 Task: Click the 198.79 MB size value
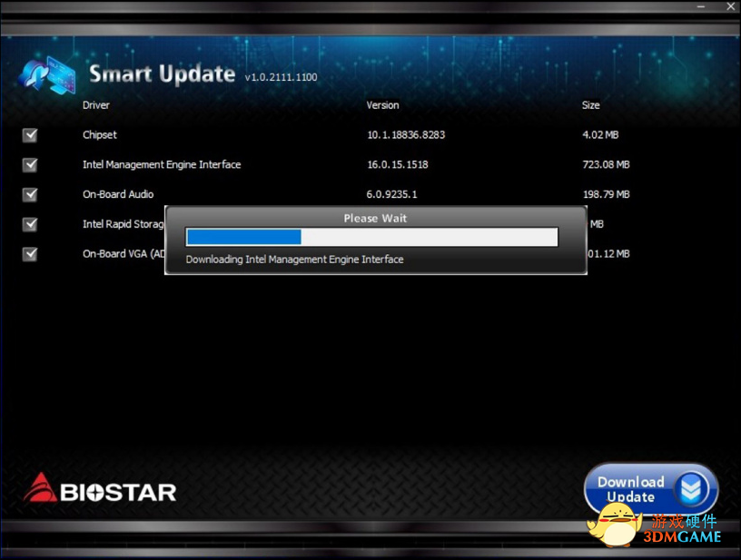point(606,194)
